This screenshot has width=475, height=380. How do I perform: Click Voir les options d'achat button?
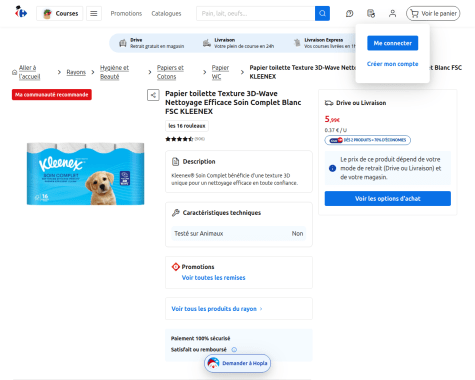388,198
